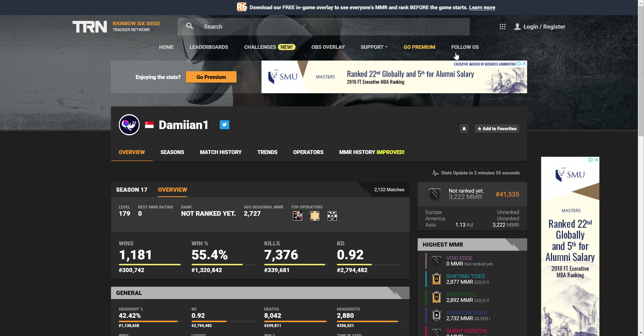644x336 pixels.
Task: Click the Damiian1 profile avatar
Action: pyautogui.click(x=129, y=125)
